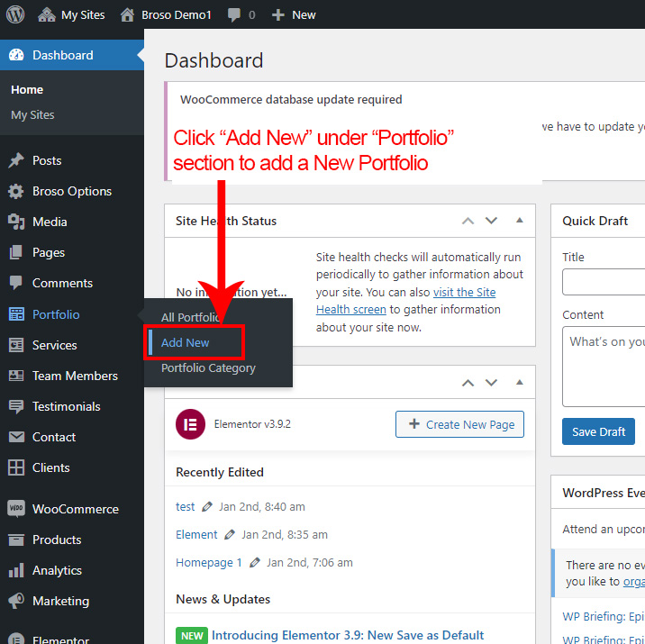The width and height of the screenshot is (645, 644).
Task: Open the Homepage 1 recently edited link
Action: tap(209, 562)
